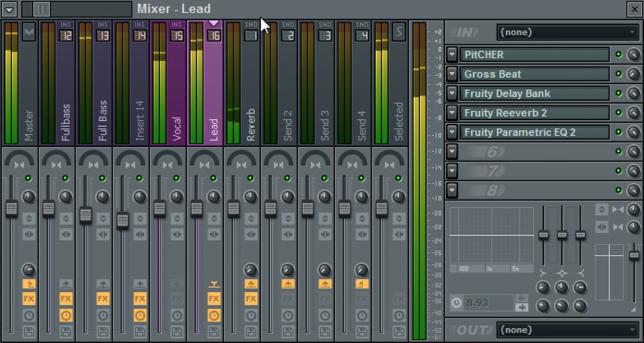Image resolution: width=644 pixels, height=343 pixels.
Task: Disable the PitCHER effect using its green LED
Action: (x=619, y=55)
